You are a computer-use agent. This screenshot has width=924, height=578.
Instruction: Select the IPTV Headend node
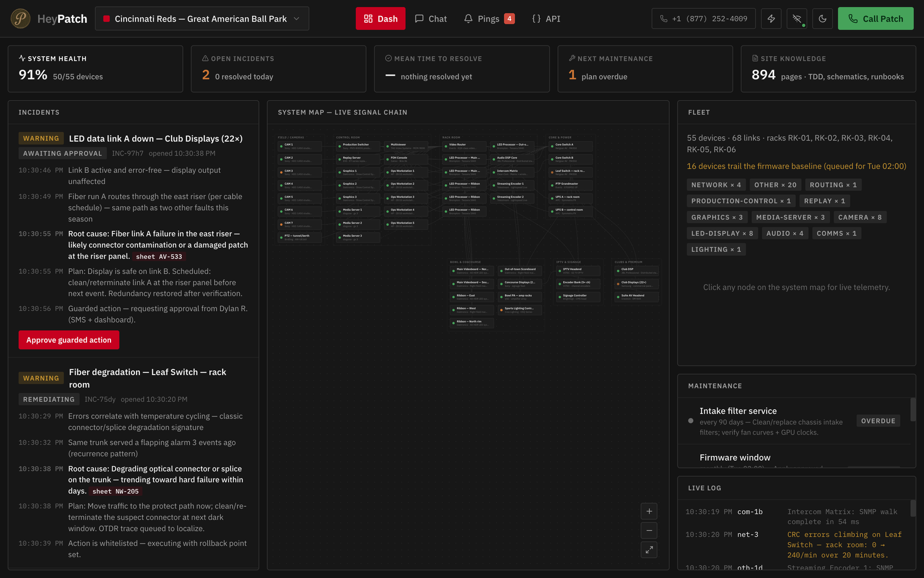click(578, 271)
